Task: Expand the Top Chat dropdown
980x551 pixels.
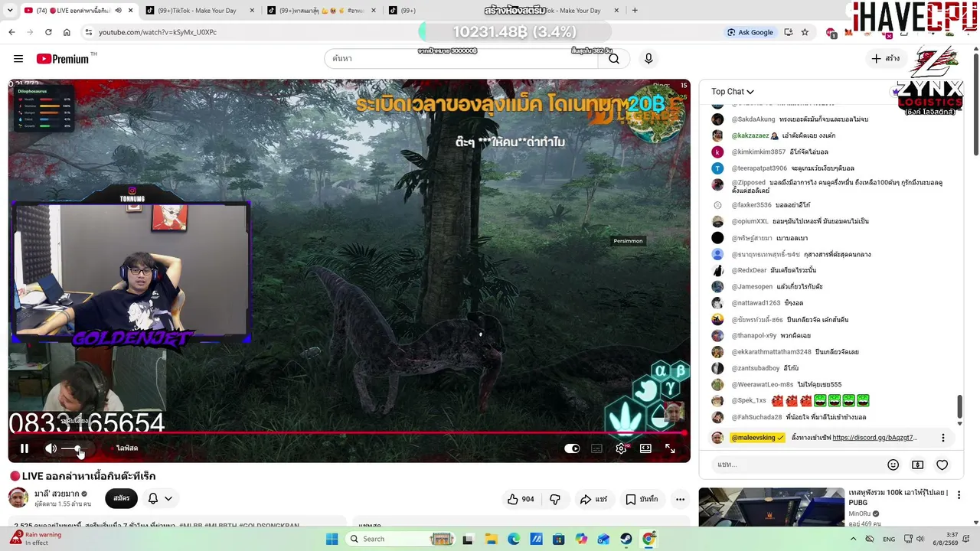Action: (733, 92)
